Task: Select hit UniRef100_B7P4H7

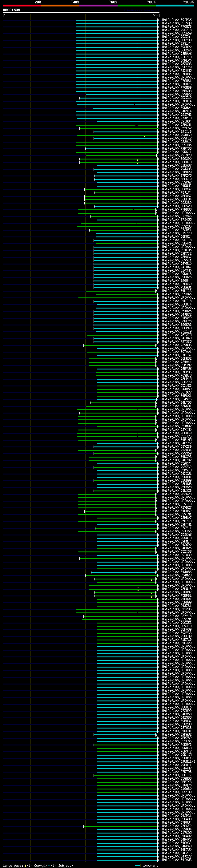Action: 176,769
